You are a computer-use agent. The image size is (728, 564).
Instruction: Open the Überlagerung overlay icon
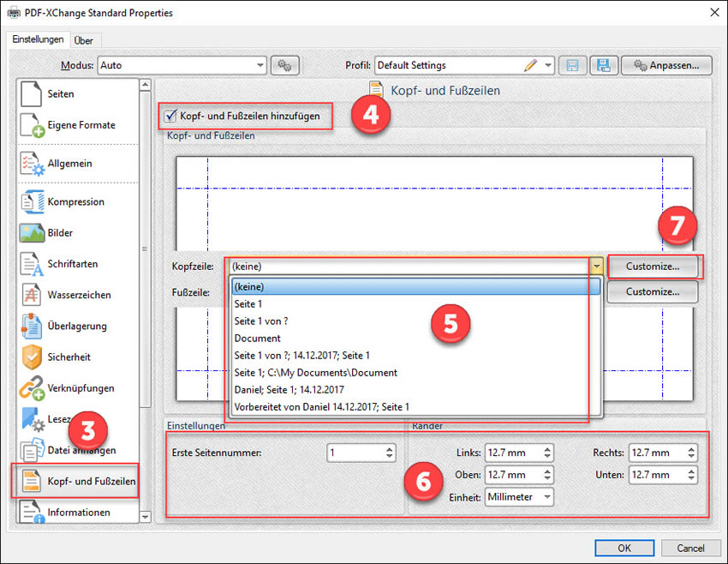coord(32,326)
